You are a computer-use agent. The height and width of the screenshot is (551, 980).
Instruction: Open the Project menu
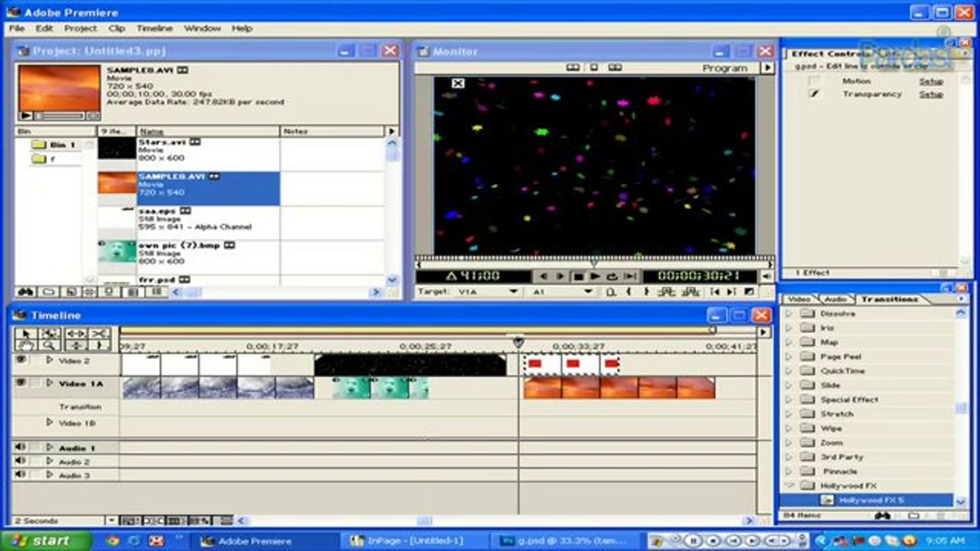tap(80, 28)
